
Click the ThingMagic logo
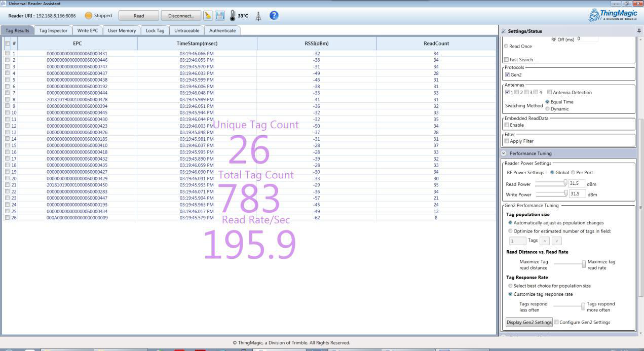[613, 15]
